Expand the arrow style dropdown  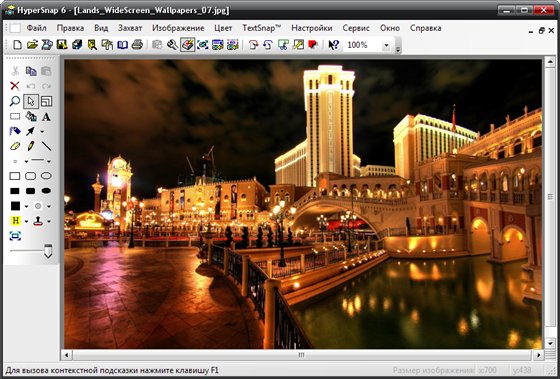click(x=42, y=132)
